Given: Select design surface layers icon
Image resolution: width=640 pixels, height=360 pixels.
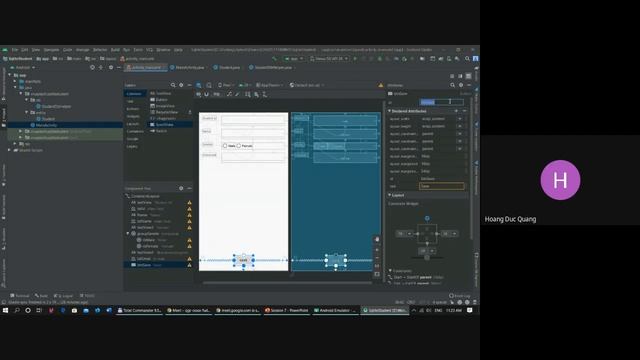Looking at the screenshot, I should pos(199,85).
